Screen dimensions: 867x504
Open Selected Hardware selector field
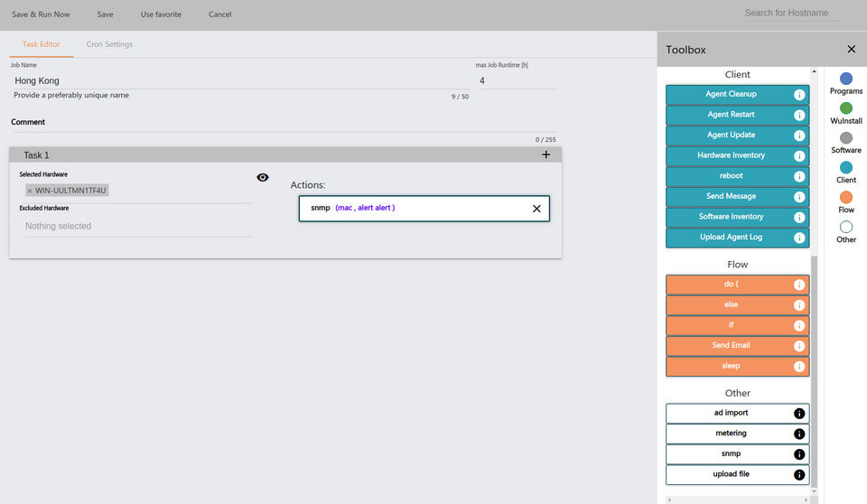tap(136, 191)
